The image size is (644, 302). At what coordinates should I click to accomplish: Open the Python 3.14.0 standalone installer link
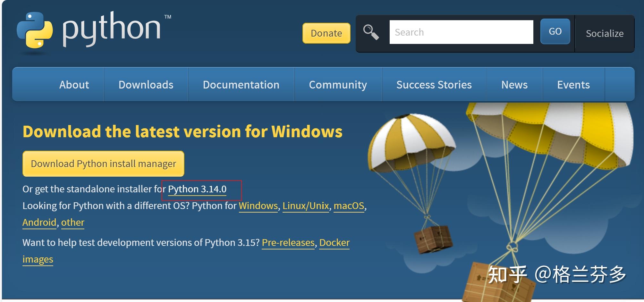(x=197, y=189)
